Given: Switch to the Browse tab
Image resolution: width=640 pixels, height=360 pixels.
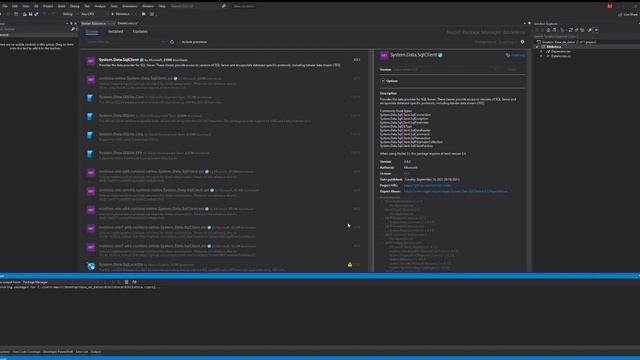Looking at the screenshot, I should pyautogui.click(x=92, y=31).
